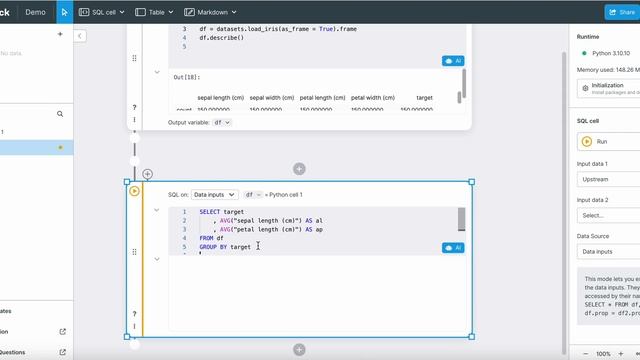Click the GROUP BY target line in SQL editor
The image size is (640, 360).
(225, 247)
